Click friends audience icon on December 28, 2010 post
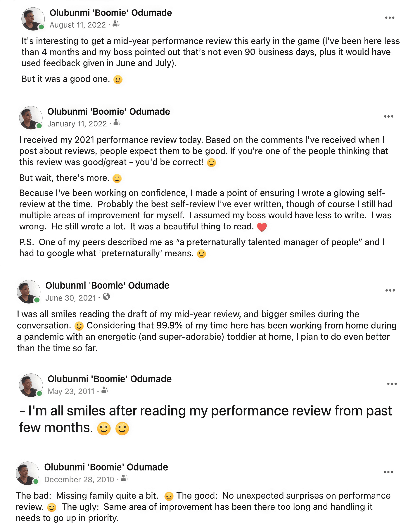The height and width of the screenshot is (531, 420). point(125,478)
